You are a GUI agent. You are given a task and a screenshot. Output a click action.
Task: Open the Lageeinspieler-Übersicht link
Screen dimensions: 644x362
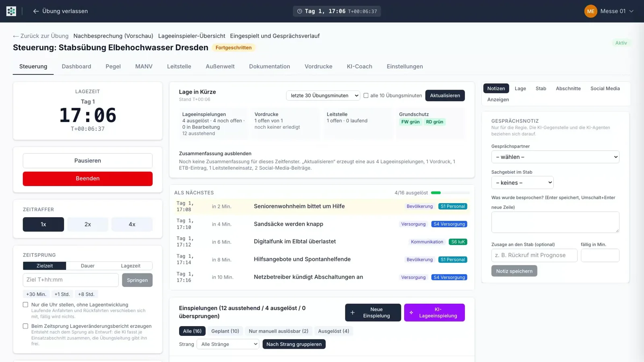pos(192,36)
